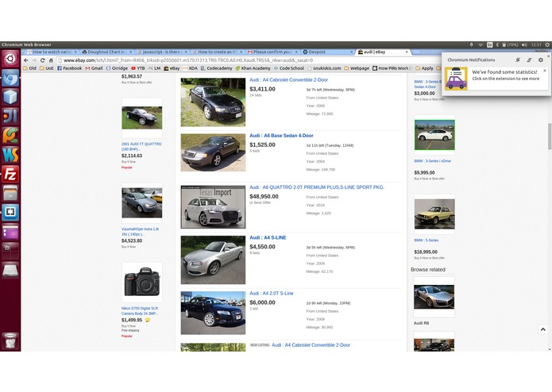Open the 'Audi : A4 2.0T S-Line' listing
Viewport: 552px width, 392px height.
tap(272, 294)
